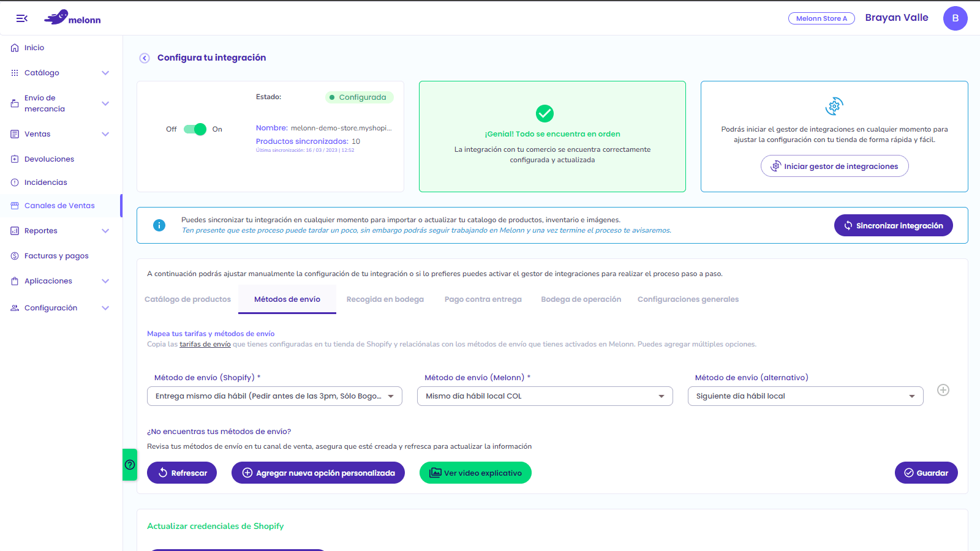This screenshot has width=980, height=551.
Task: Select Incidencias from the sidebar
Action: point(45,182)
